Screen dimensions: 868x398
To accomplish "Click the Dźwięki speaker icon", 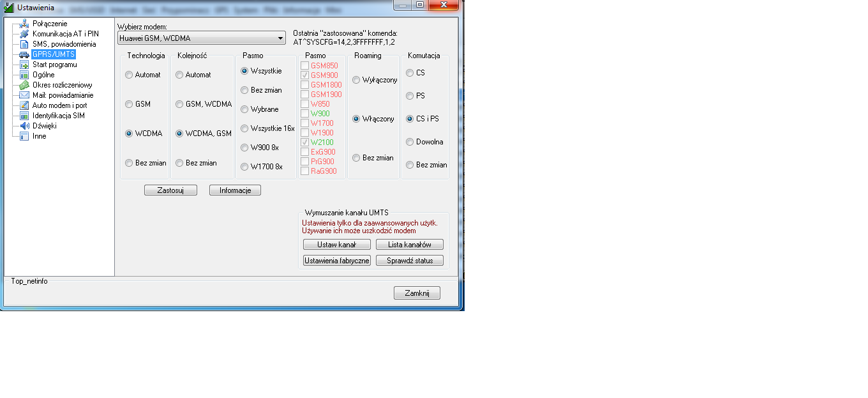I will click(x=24, y=126).
